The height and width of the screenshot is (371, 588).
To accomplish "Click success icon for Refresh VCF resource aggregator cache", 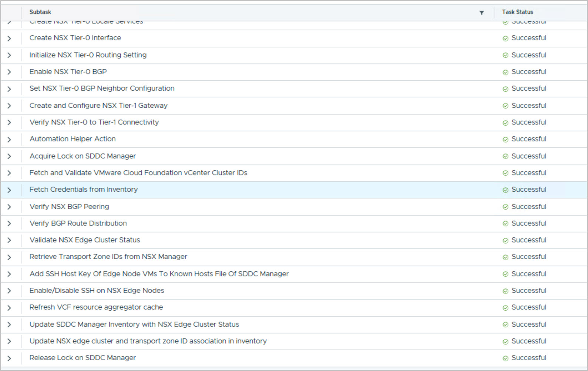I will (505, 308).
